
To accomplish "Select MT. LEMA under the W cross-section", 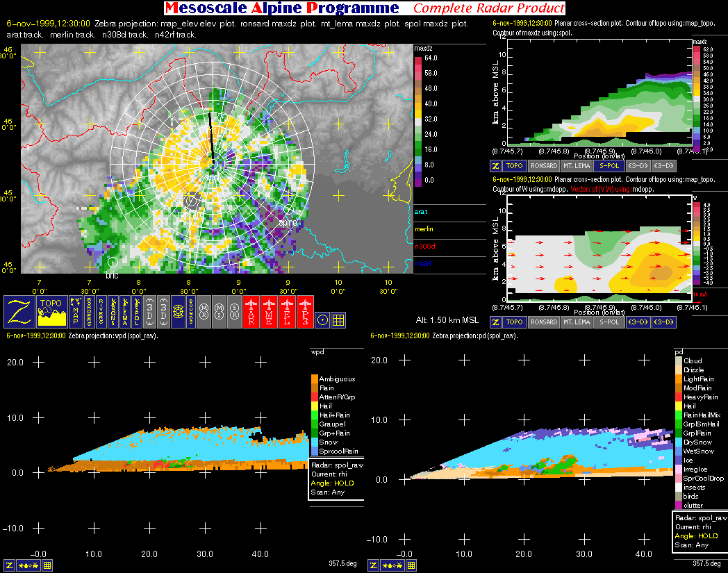I will tap(577, 322).
